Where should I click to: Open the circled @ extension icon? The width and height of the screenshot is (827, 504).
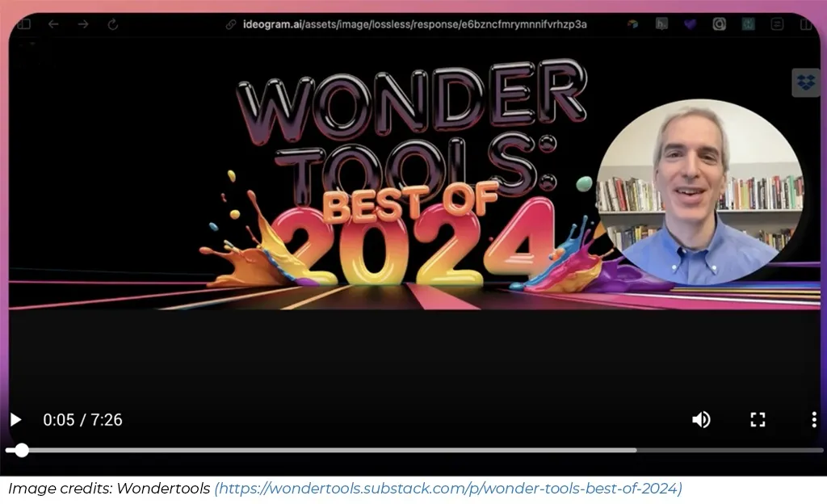tap(720, 23)
